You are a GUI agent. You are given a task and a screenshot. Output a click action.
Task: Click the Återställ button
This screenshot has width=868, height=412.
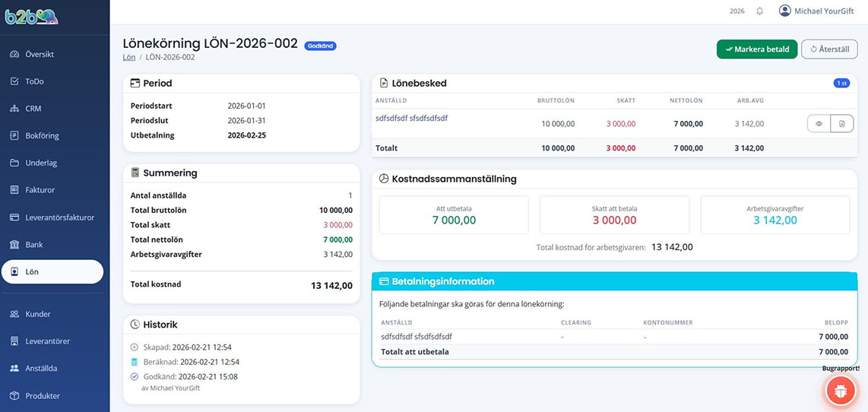(x=829, y=49)
